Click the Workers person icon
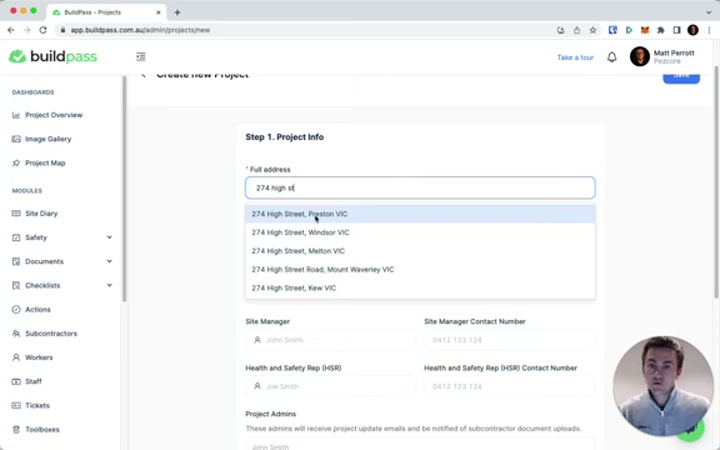Image resolution: width=720 pixels, height=450 pixels. point(16,357)
